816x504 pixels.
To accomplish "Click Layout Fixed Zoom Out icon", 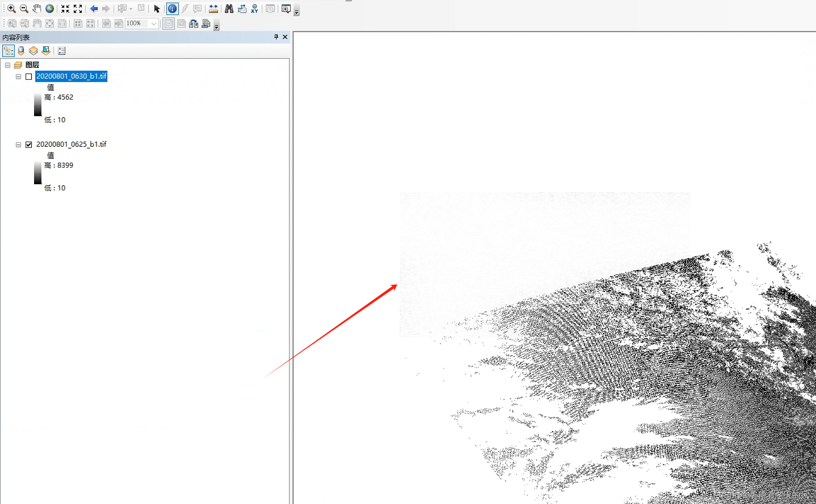I will [90, 23].
